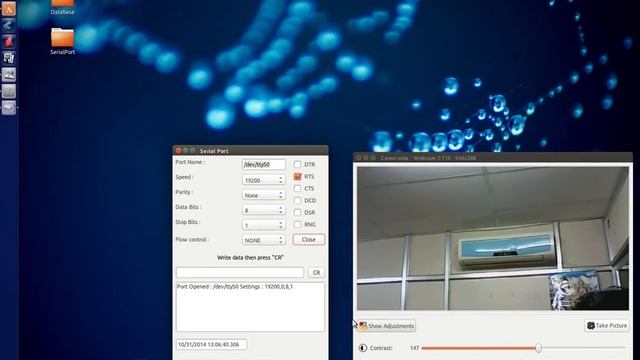Click the Serial Port window title bar
This screenshot has height=360, width=640.
(250, 150)
